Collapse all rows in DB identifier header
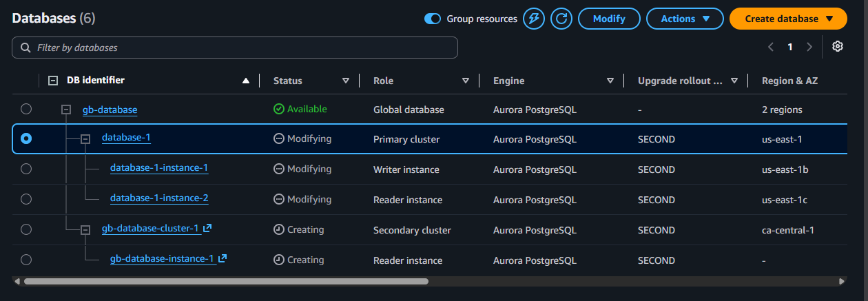Image resolution: width=868 pixels, height=301 pixels. 53,81
